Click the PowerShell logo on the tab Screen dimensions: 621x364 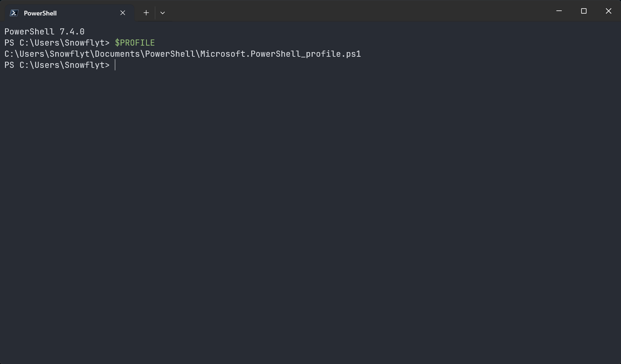pyautogui.click(x=13, y=13)
